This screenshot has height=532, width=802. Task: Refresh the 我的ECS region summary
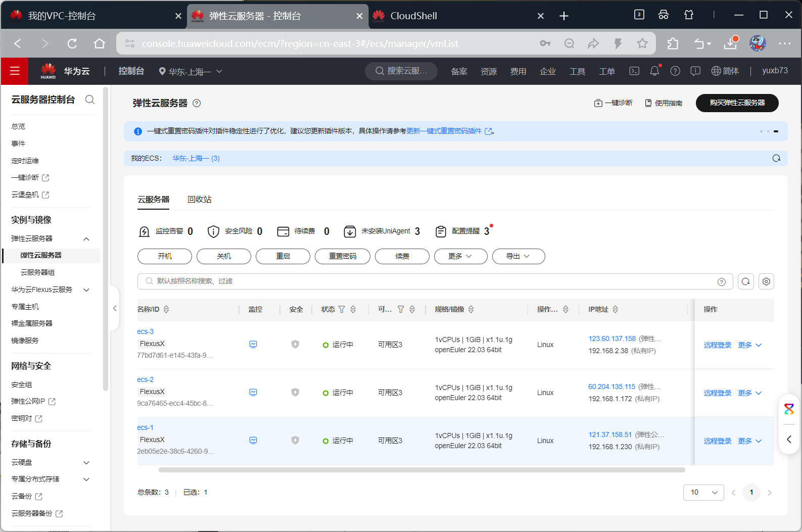[x=776, y=158]
